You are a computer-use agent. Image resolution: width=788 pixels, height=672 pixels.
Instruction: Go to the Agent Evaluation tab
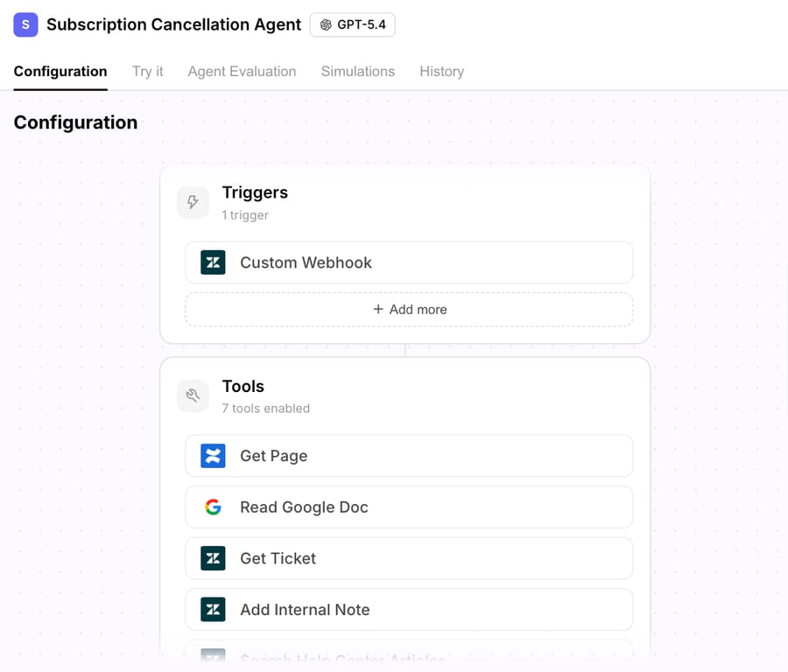(242, 72)
